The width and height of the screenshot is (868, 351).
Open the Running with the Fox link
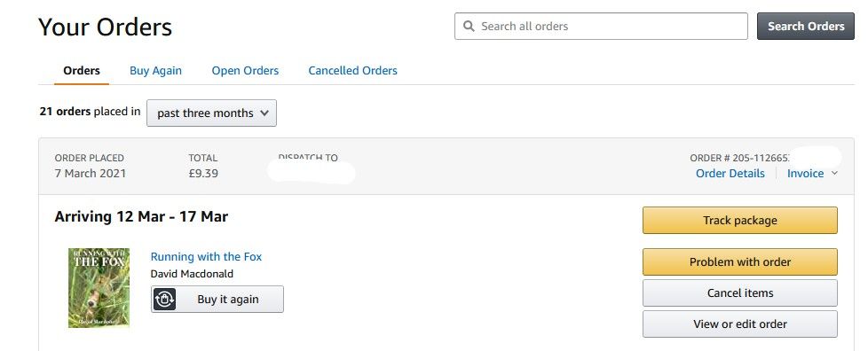click(206, 256)
